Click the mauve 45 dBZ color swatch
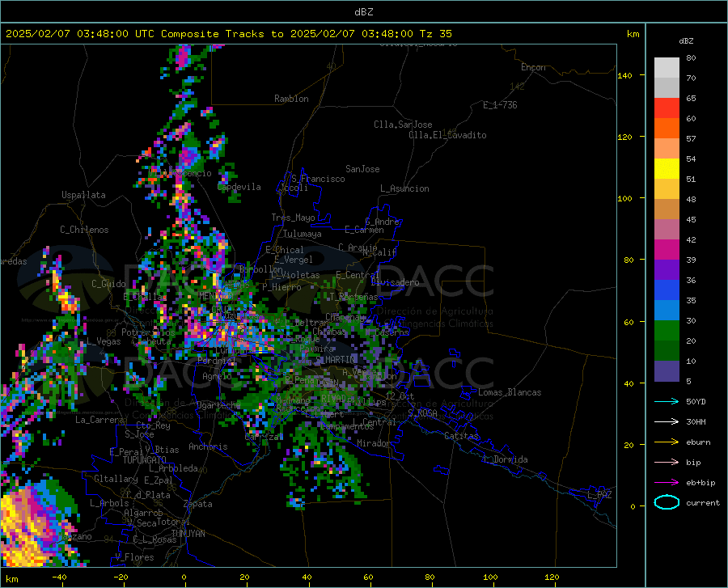Image resolution: width=728 pixels, height=588 pixels. click(x=667, y=229)
